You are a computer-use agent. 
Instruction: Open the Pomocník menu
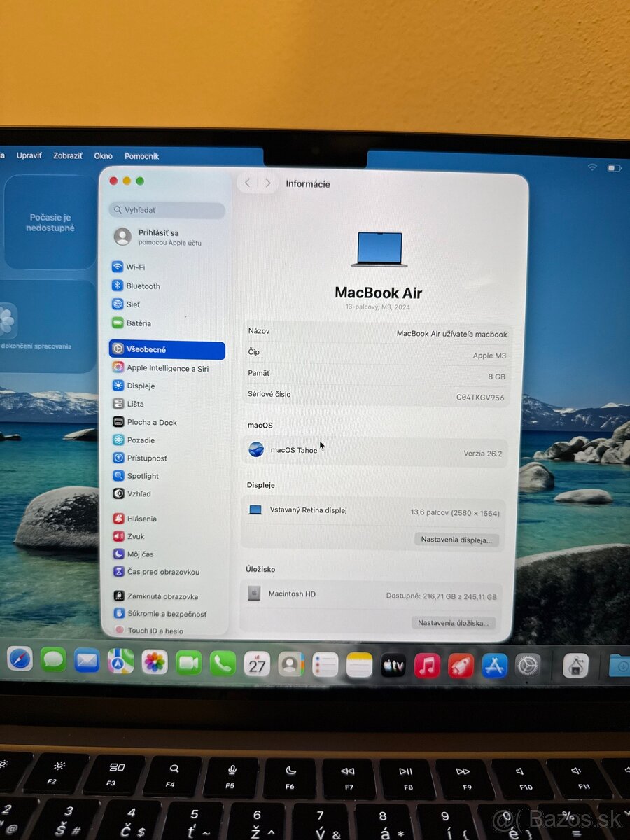[x=141, y=155]
